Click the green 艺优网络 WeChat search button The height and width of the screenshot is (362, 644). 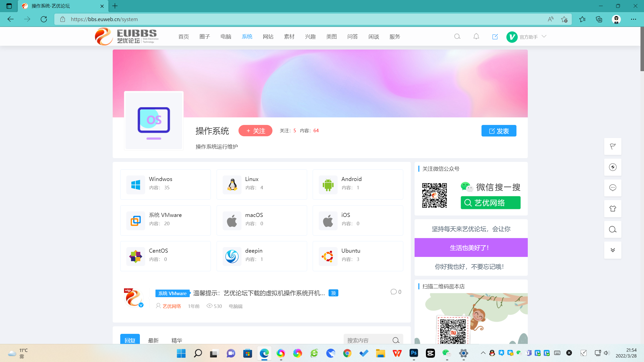click(491, 203)
